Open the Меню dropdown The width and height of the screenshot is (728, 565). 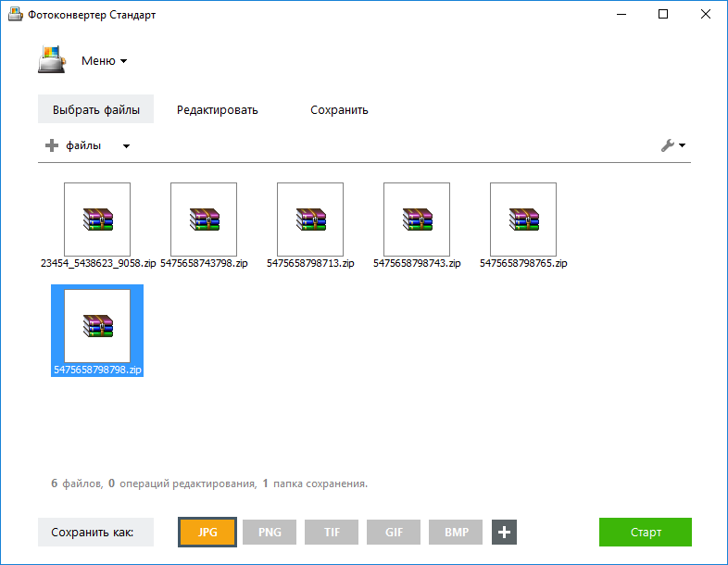point(104,61)
